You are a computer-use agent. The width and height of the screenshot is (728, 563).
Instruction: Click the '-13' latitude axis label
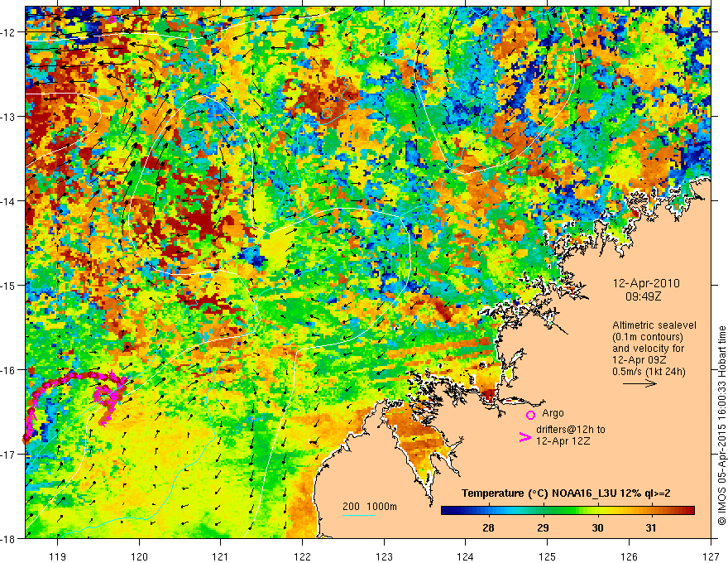pos(9,117)
